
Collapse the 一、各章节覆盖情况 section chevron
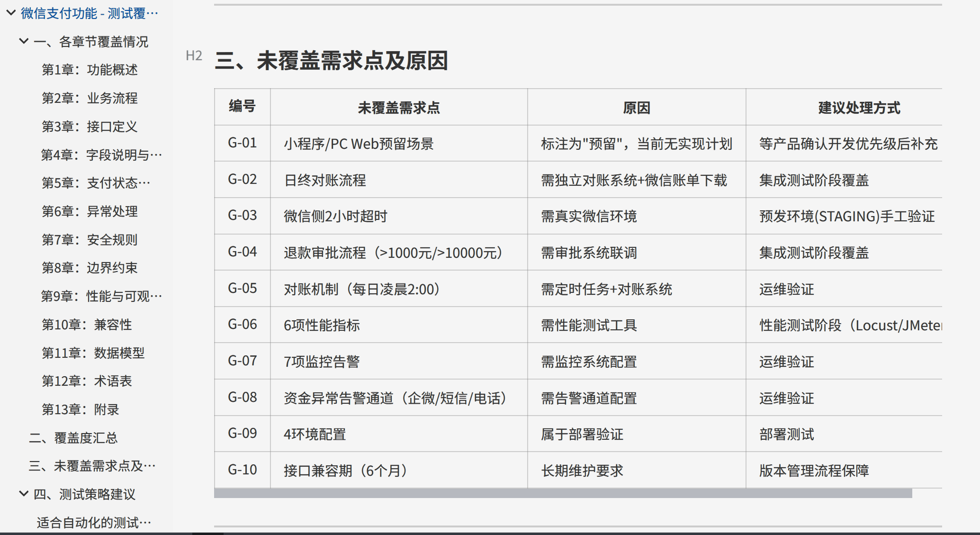[x=23, y=41]
